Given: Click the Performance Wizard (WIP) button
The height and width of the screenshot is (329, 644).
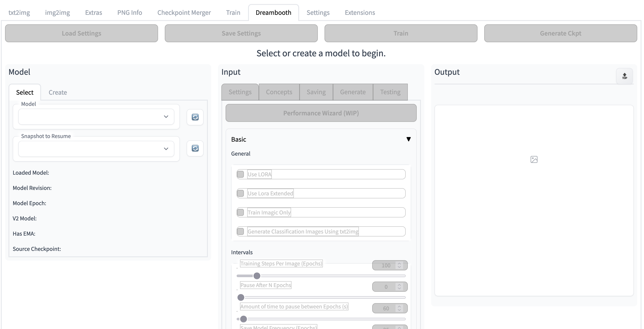Looking at the screenshot, I should click(x=321, y=113).
